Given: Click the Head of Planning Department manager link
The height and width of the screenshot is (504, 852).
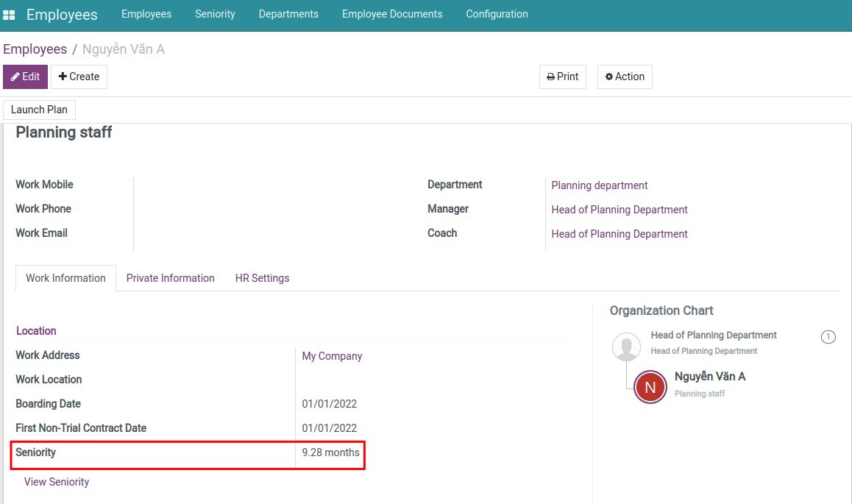Looking at the screenshot, I should [x=619, y=210].
